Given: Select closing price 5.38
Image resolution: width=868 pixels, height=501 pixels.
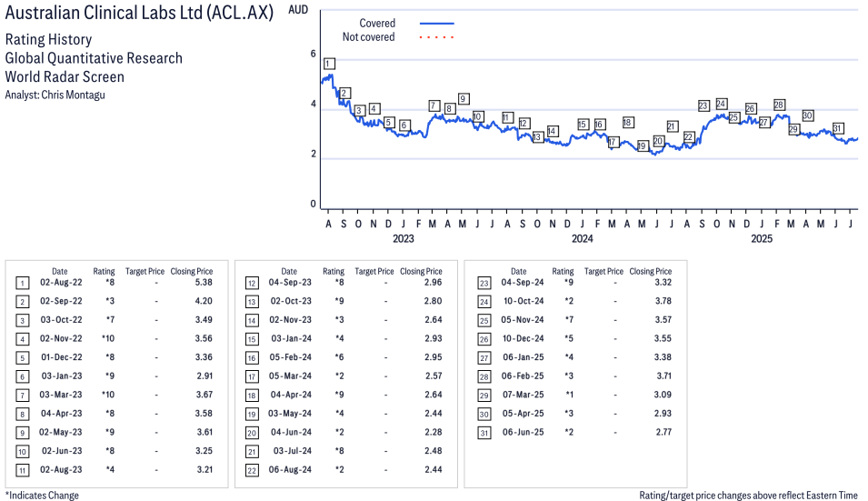Looking at the screenshot, I should tap(204, 283).
